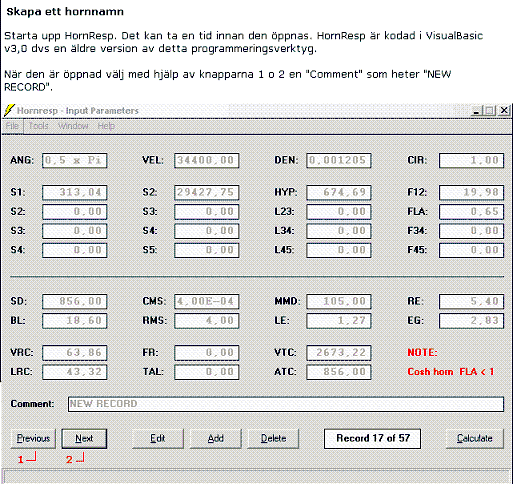Select the L34 field
513x484 pixels.
click(x=339, y=231)
